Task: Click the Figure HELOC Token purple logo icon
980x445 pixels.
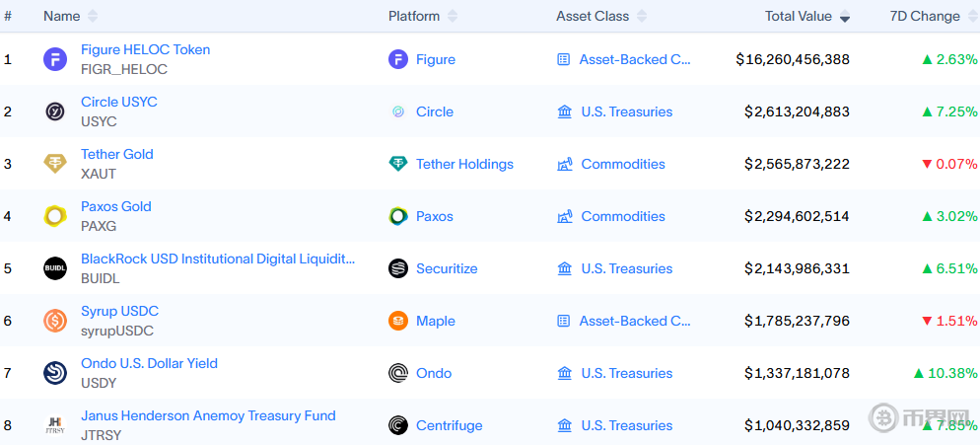Action: [55, 59]
